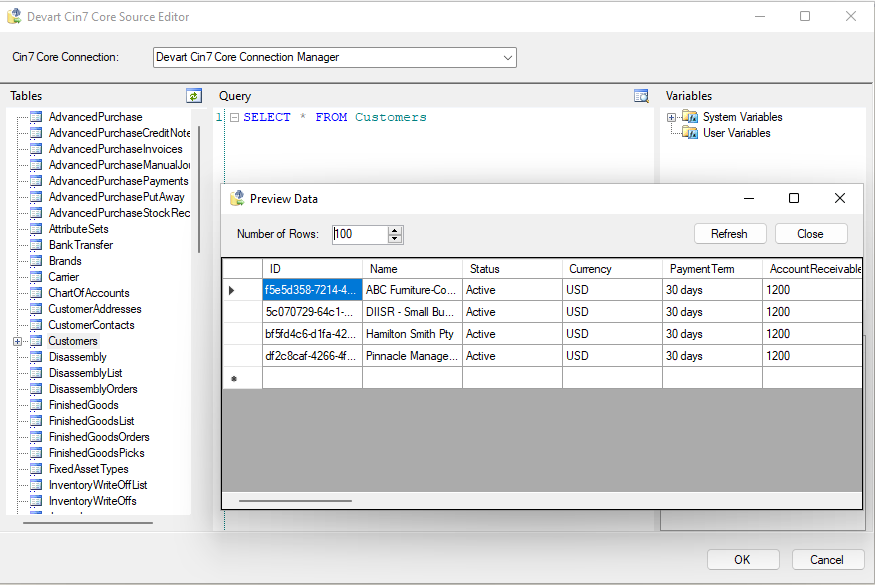875x585 pixels.
Task: Click the System Variables folder icon
Action: pos(691,117)
